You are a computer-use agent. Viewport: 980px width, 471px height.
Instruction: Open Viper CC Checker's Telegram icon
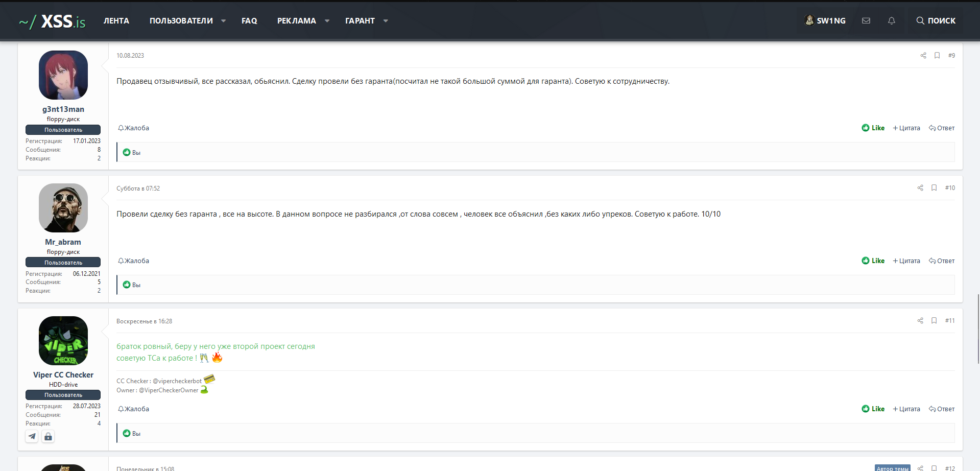(x=32, y=436)
